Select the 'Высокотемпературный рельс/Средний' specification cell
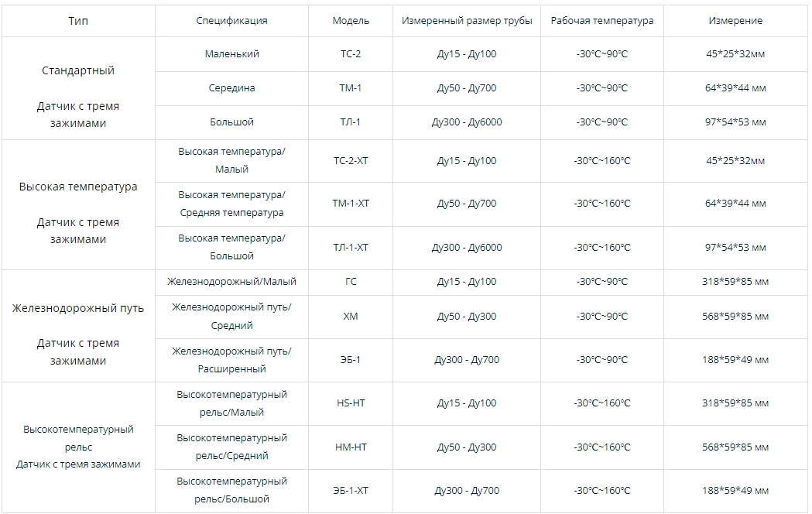Image resolution: width=812 pixels, height=514 pixels. [x=231, y=447]
